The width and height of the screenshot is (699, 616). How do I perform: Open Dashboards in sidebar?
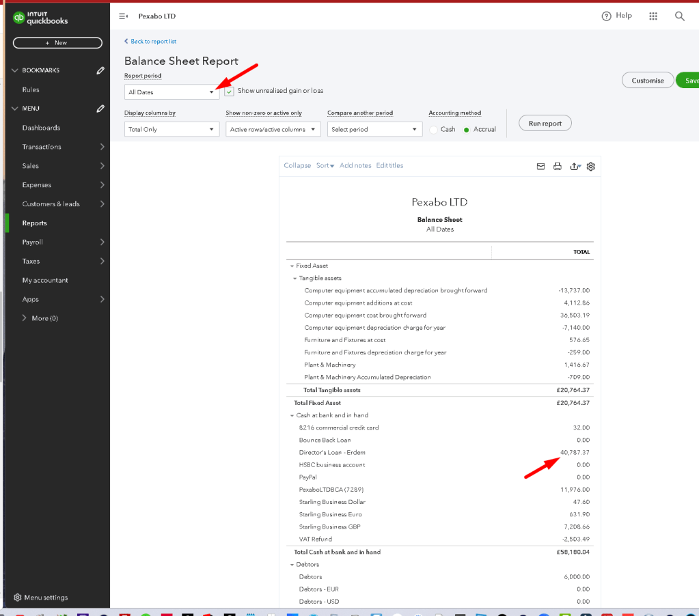click(41, 128)
